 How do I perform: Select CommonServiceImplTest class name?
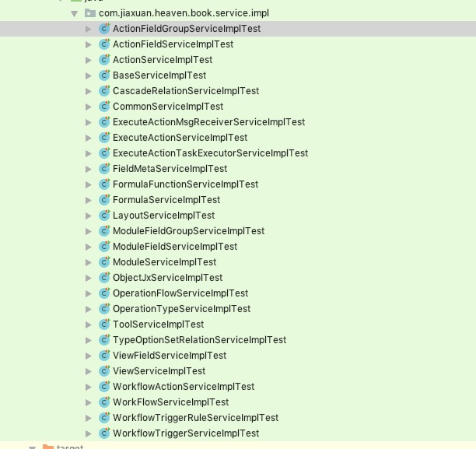pos(168,107)
